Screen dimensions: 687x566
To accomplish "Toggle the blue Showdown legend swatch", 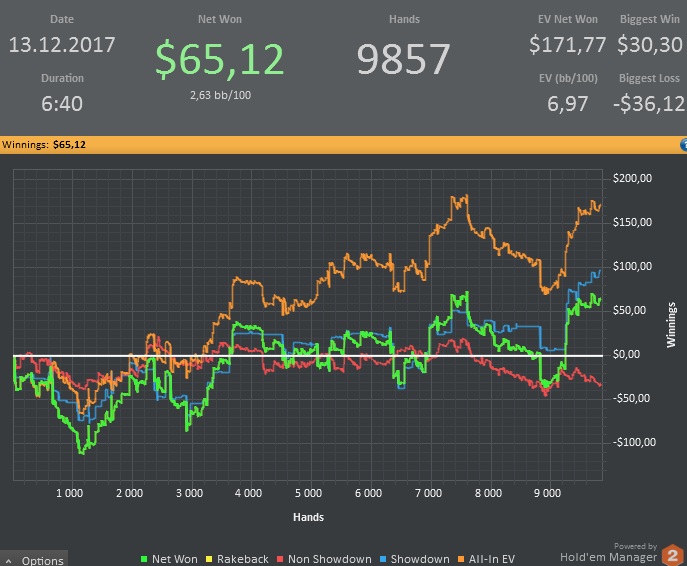I will tap(383, 559).
